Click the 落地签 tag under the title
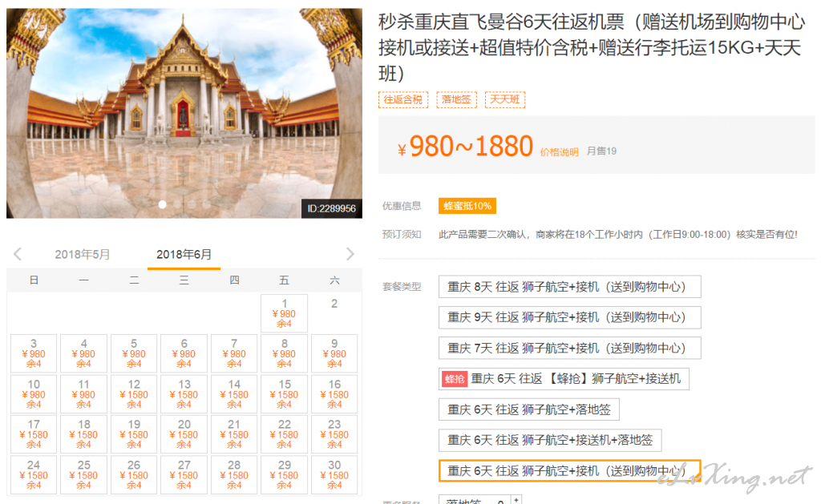 pyautogui.click(x=456, y=99)
